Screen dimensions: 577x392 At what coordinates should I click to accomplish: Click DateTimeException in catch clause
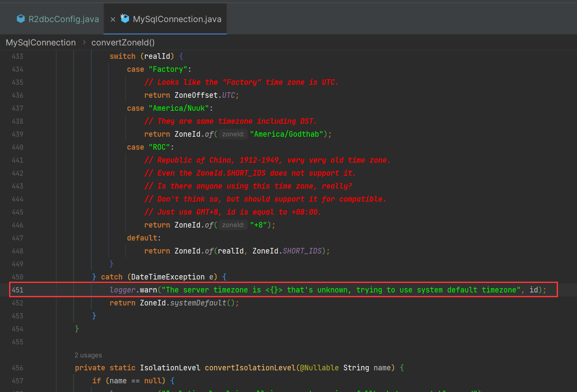click(168, 277)
